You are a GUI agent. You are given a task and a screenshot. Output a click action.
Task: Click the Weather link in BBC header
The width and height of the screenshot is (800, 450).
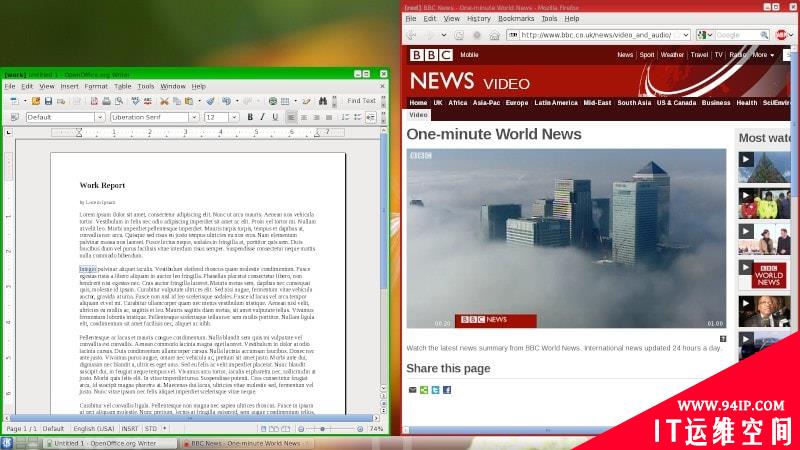pyautogui.click(x=672, y=55)
